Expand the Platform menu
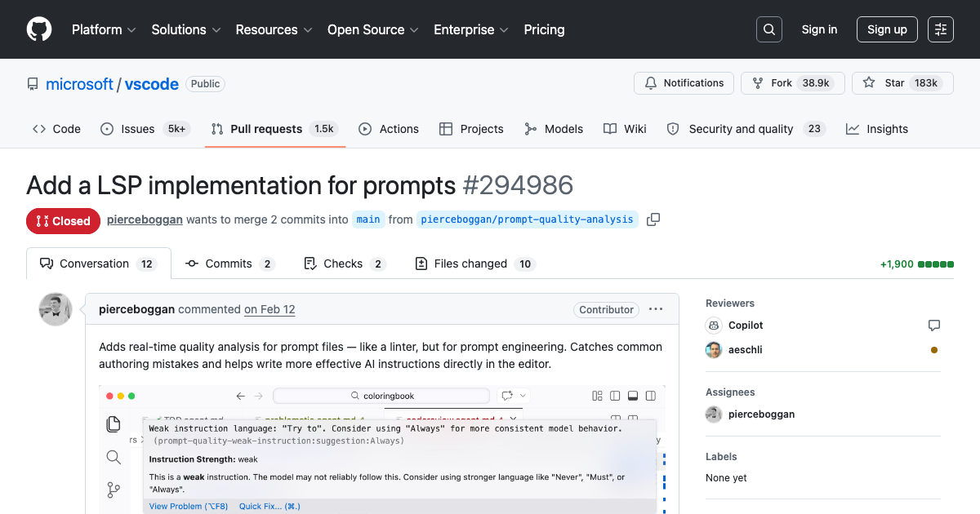Screen dimensions: 980x514 tap(105, 29)
